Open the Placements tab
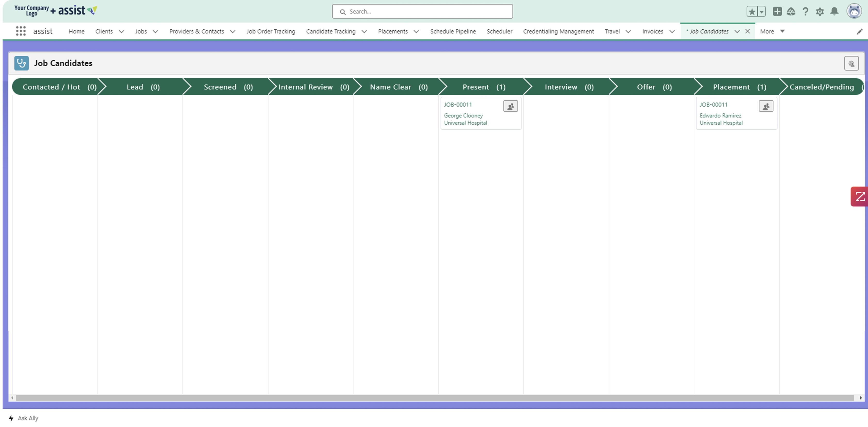 click(392, 31)
